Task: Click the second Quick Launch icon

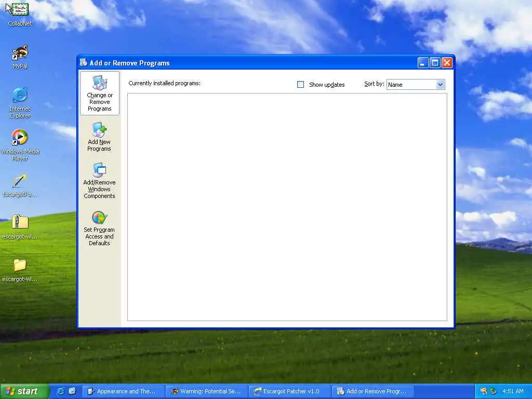Action: (72, 391)
